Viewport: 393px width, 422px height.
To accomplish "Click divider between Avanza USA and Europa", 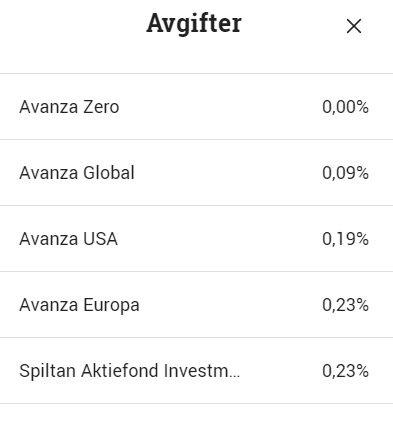I will (196, 271).
